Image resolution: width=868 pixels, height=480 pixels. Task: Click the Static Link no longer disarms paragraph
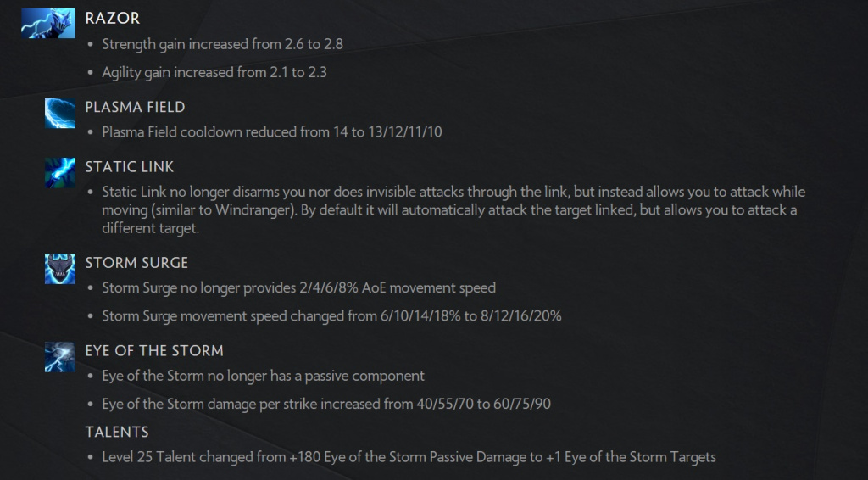tap(453, 209)
